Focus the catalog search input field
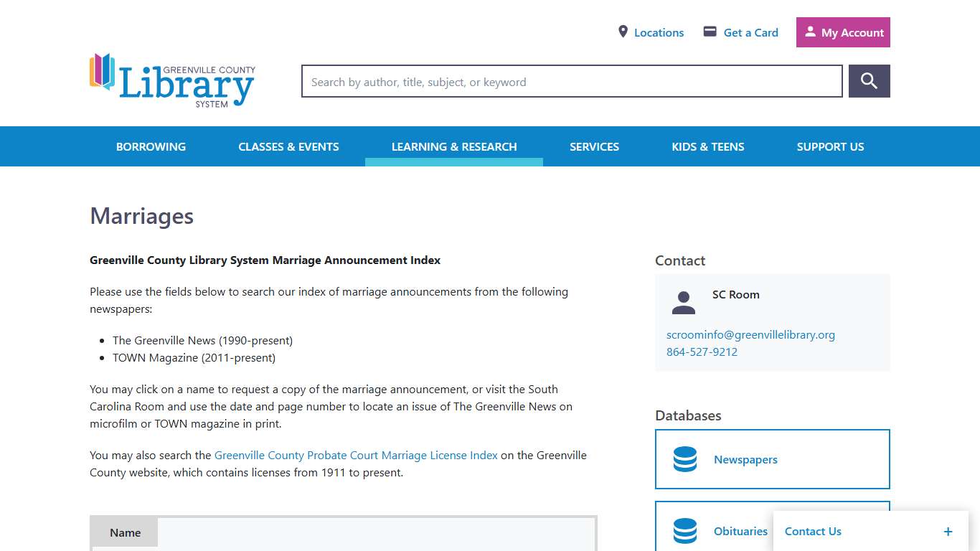The width and height of the screenshot is (980, 551). (572, 82)
